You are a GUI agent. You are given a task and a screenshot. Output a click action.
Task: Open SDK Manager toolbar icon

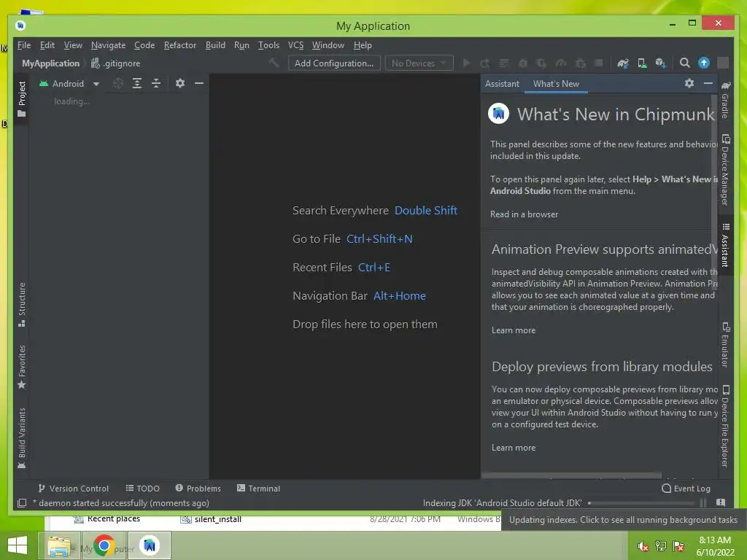(x=660, y=63)
